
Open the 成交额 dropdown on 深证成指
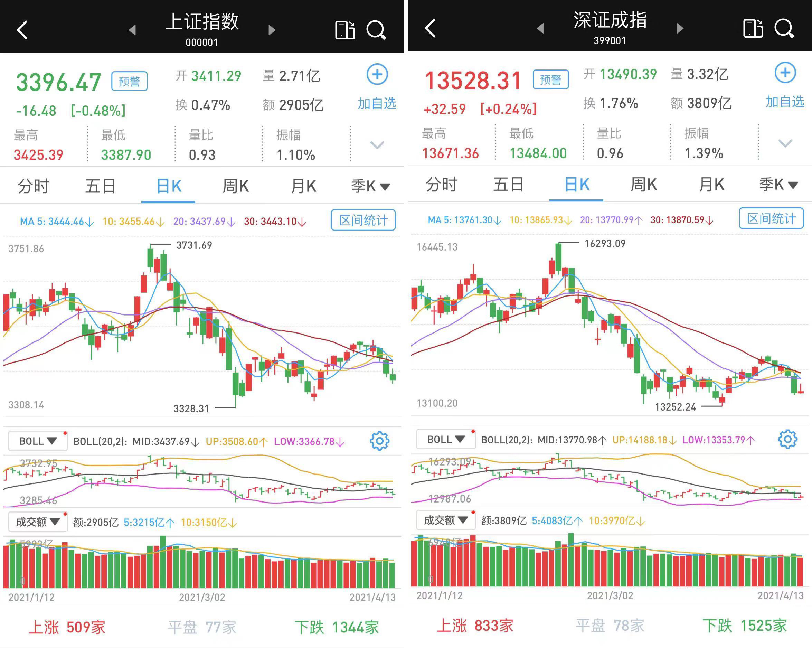click(x=445, y=520)
